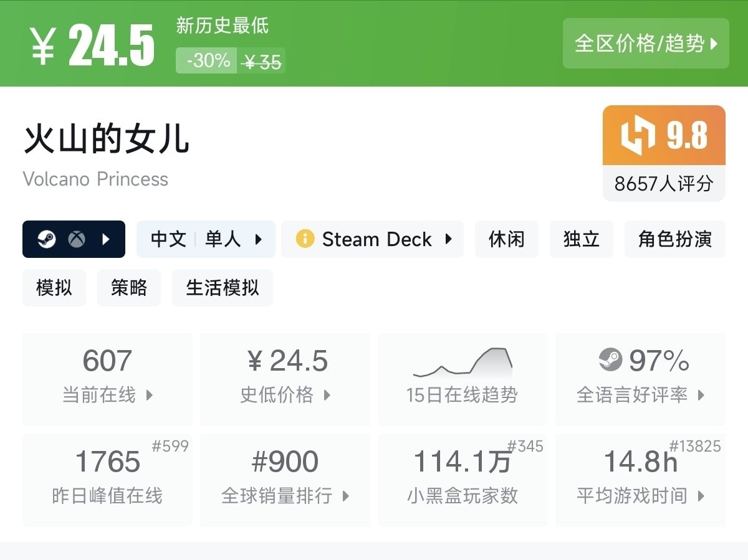Expand the 平均游戏时间 playtime arrow
Image resolution: width=748 pixels, height=560 pixels.
tap(701, 496)
